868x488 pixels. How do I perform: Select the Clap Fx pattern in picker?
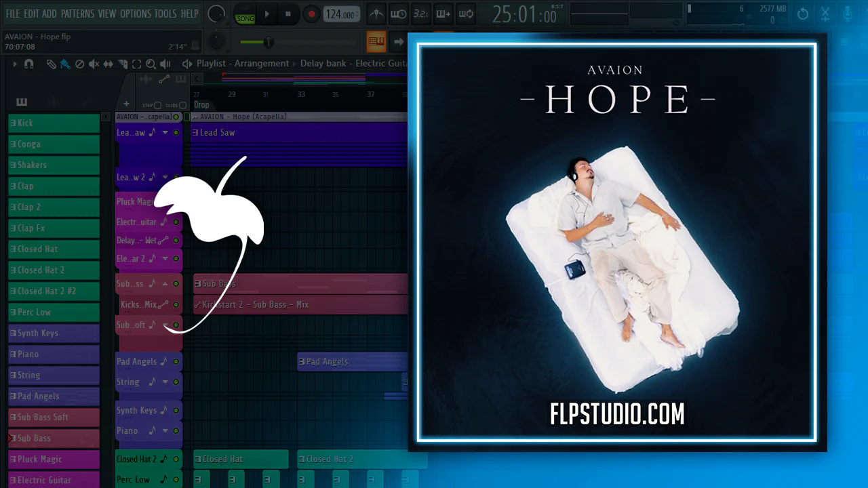tap(54, 228)
